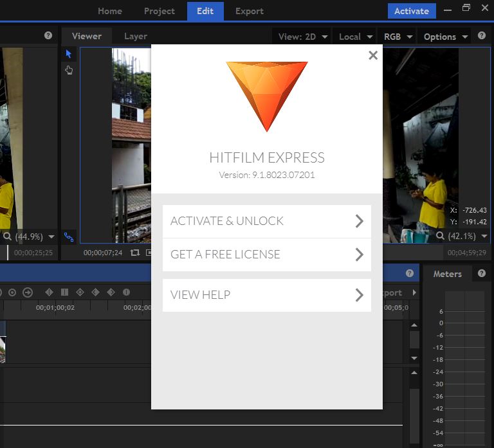This screenshot has height=448, width=494.
Task: Click the blue Activate button
Action: point(412,11)
